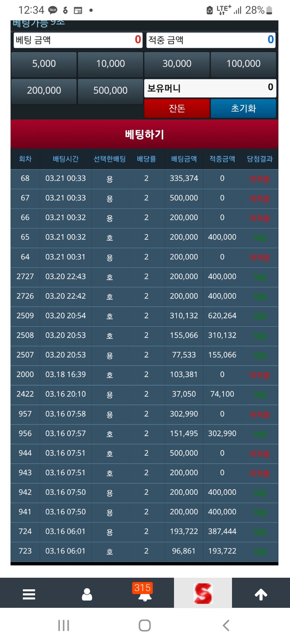This screenshot has height=644, width=290.
Task: Choose the 30,000 bet amount
Action: coord(177,64)
